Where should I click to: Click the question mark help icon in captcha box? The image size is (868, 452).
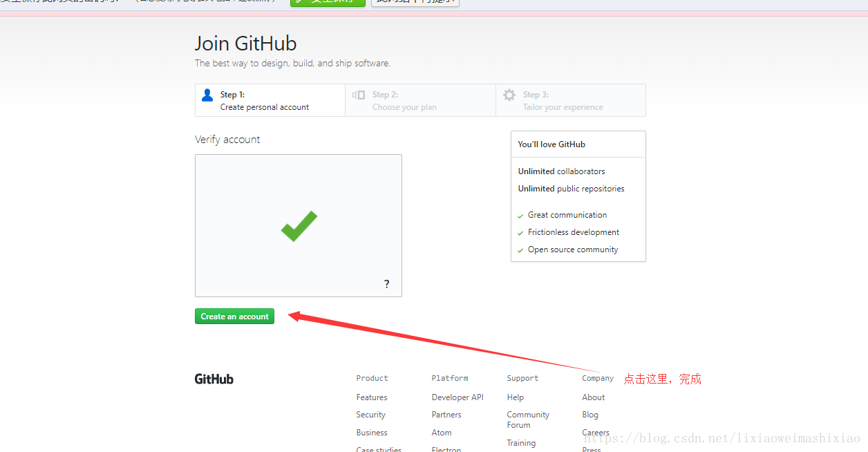(386, 284)
